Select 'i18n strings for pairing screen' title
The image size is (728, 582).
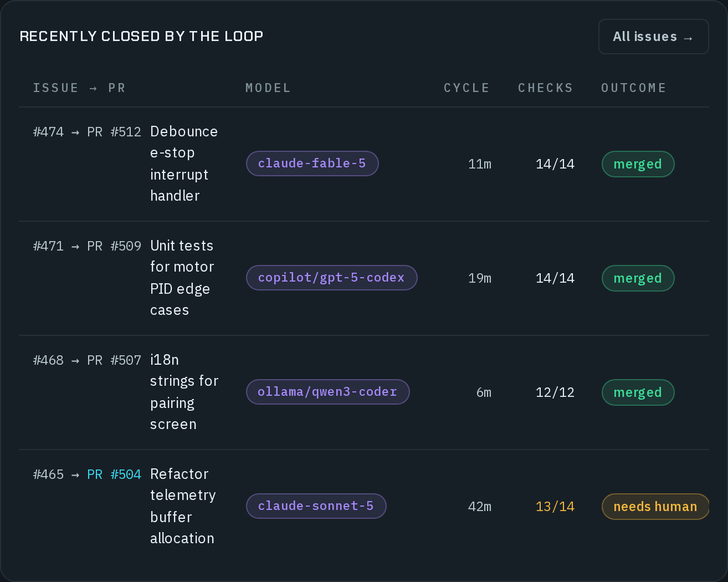click(x=184, y=392)
